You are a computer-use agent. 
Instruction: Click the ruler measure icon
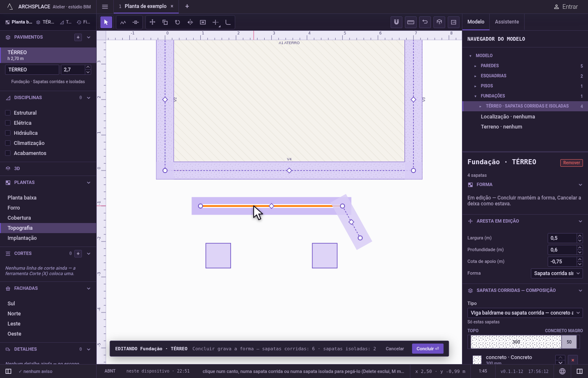411,22
